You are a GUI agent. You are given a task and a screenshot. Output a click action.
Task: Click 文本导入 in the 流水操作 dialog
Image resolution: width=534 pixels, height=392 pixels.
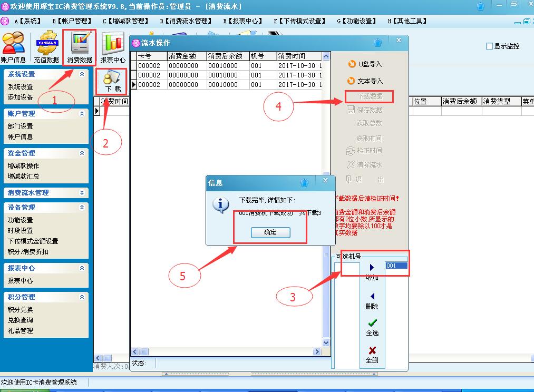click(x=365, y=81)
